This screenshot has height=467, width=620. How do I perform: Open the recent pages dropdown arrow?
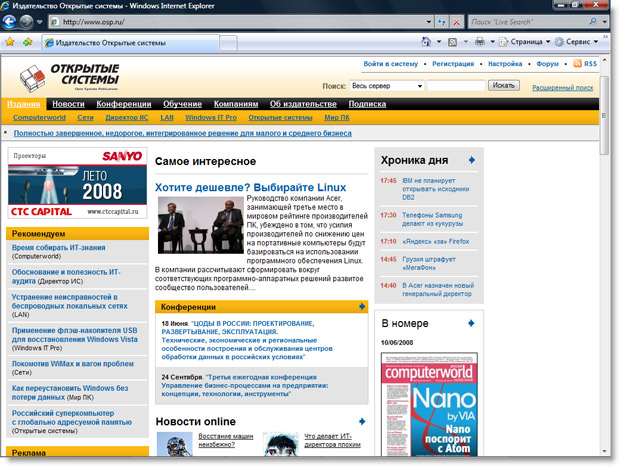pos(40,22)
